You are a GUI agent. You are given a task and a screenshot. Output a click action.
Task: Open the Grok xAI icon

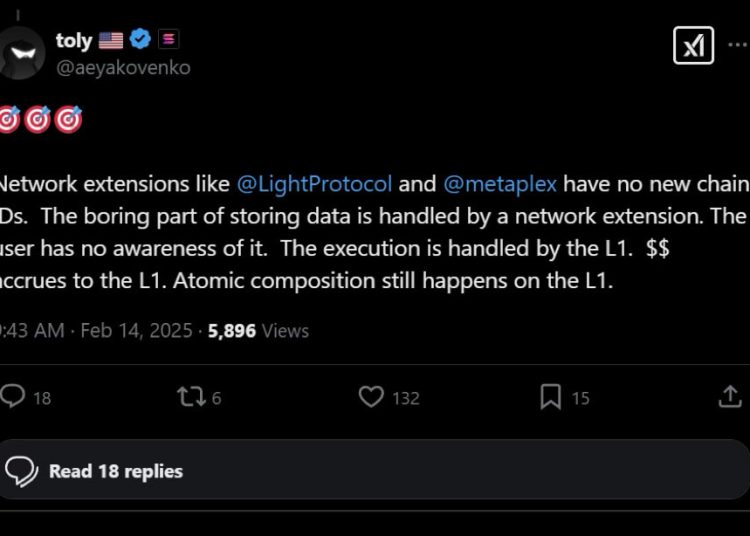coord(693,44)
